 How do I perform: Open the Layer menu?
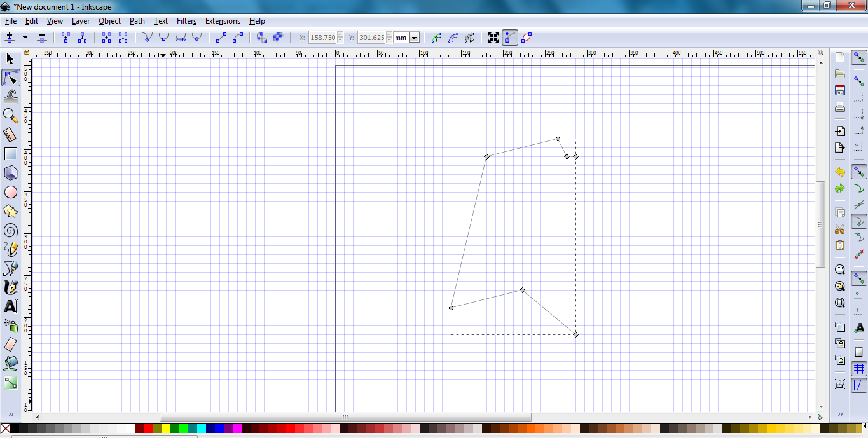81,21
